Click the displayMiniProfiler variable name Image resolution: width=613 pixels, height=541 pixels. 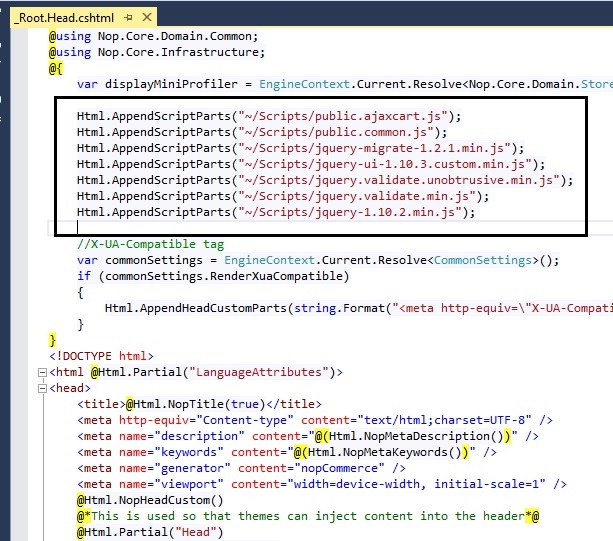171,84
